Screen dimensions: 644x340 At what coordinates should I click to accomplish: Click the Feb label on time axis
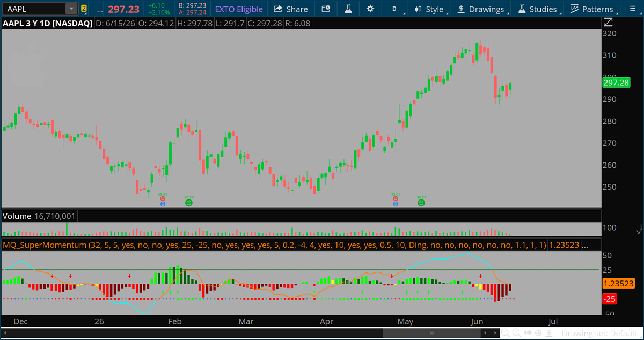(x=175, y=322)
